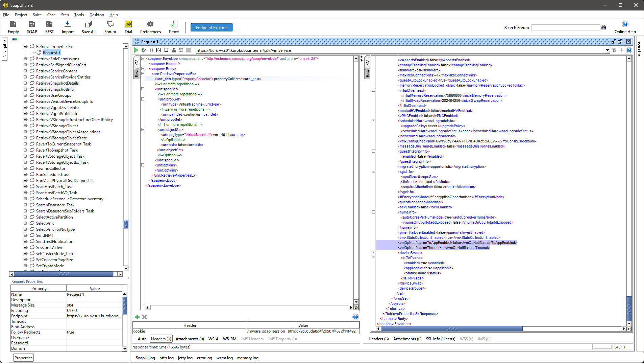This screenshot has height=363, width=644.
Task: Open the endpoint URL dropdown arrow
Action: point(607,50)
